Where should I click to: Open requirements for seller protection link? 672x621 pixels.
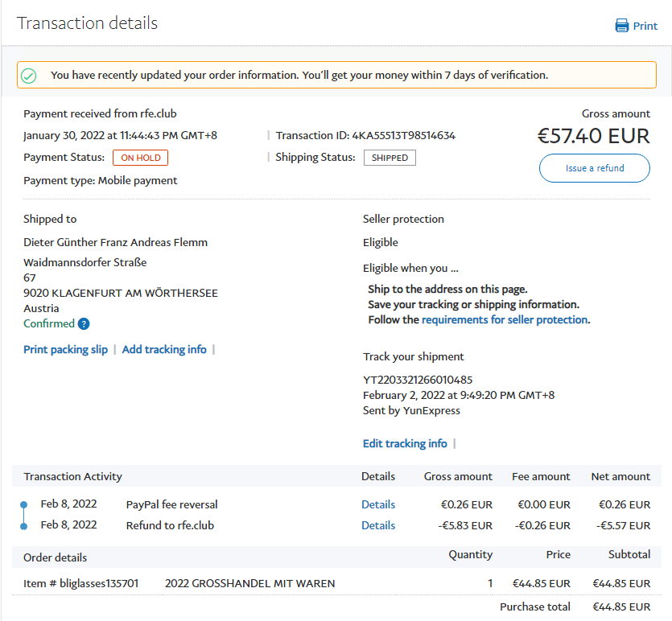(504, 319)
